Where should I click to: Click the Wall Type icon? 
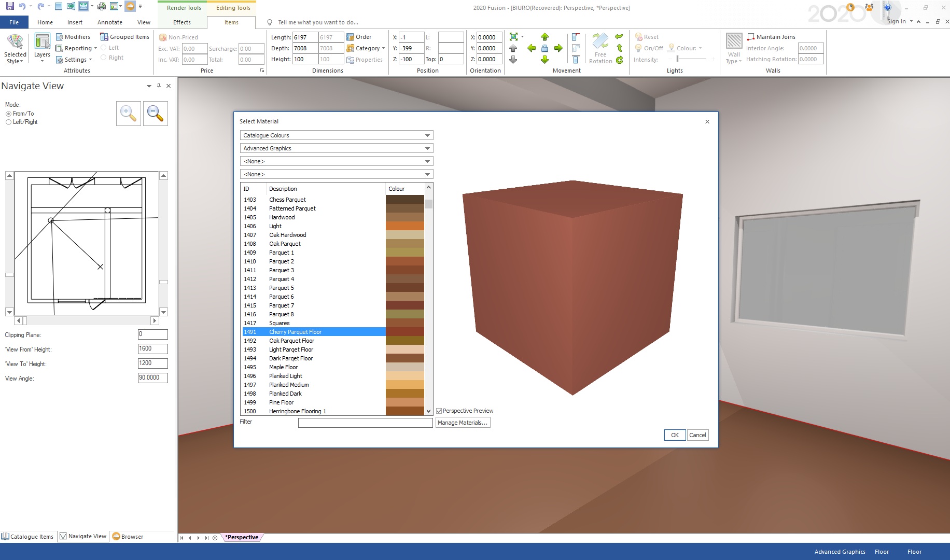point(734,41)
